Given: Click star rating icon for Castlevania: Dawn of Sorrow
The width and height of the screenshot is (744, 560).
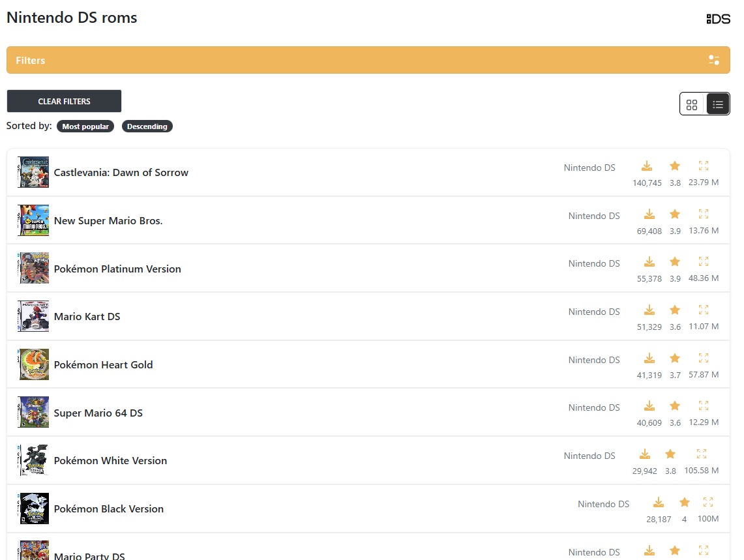Looking at the screenshot, I should (675, 166).
